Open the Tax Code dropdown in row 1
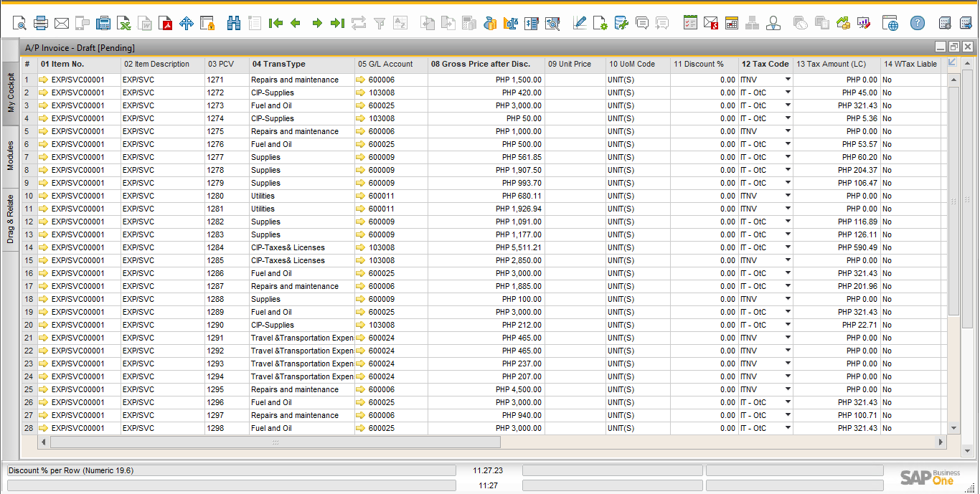 [x=788, y=80]
